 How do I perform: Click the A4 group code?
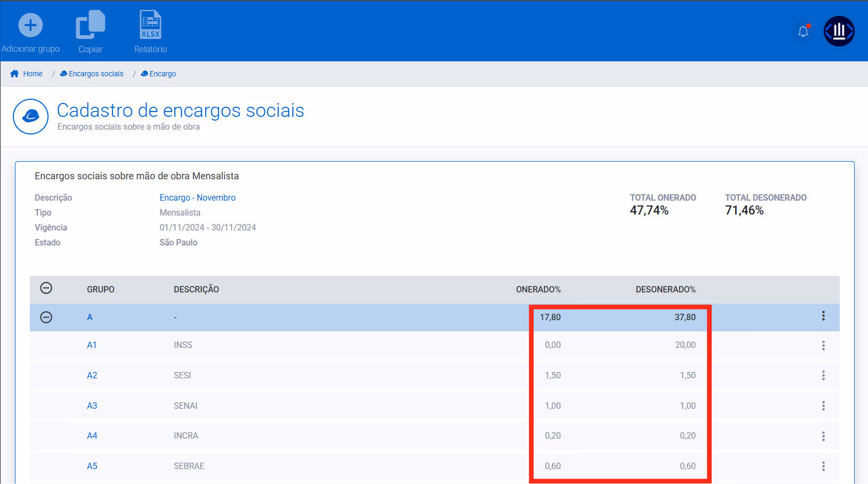92,435
